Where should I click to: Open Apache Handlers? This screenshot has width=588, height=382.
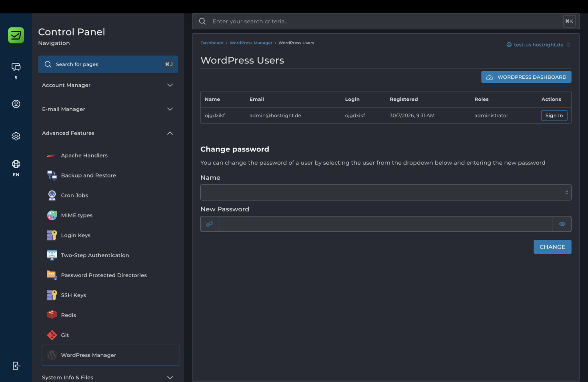[84, 155]
